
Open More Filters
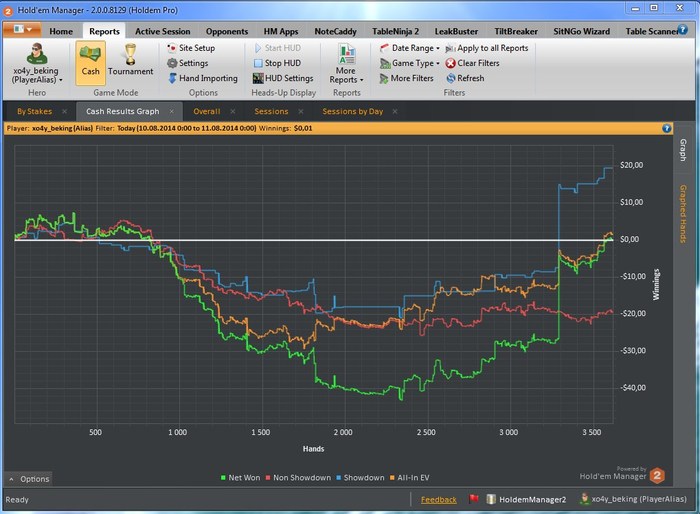tap(407, 78)
